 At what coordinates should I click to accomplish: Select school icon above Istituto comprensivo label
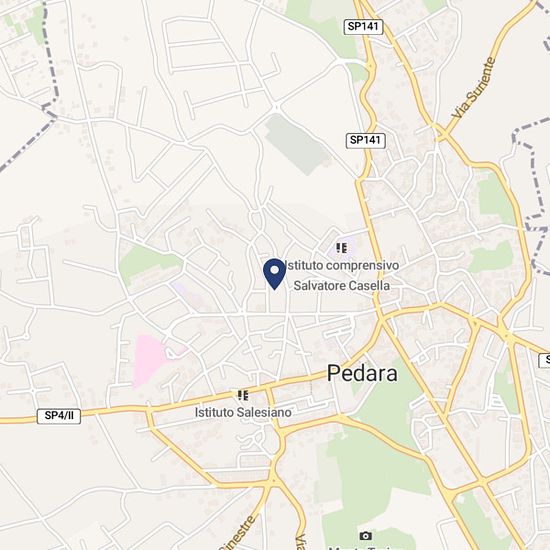(341, 248)
